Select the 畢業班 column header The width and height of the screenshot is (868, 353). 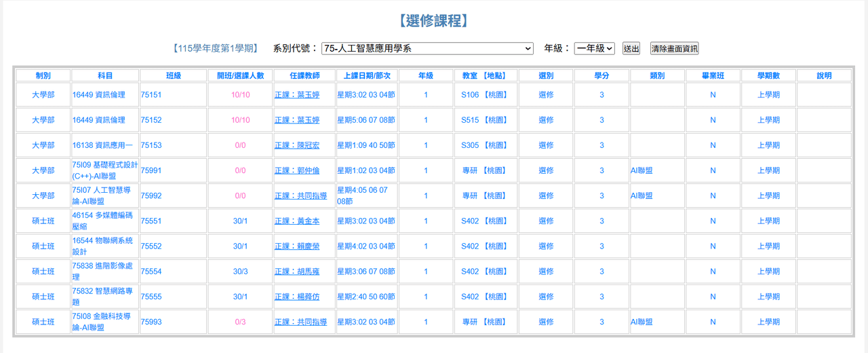[x=713, y=75]
